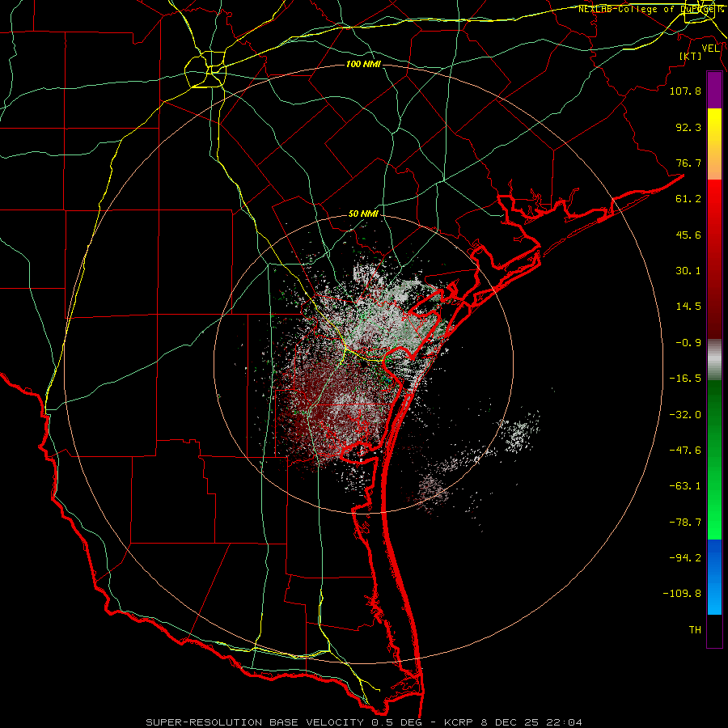Image resolution: width=728 pixels, height=728 pixels.
Task: Click the 61.2 velocity scale value
Action: pyautogui.click(x=688, y=199)
